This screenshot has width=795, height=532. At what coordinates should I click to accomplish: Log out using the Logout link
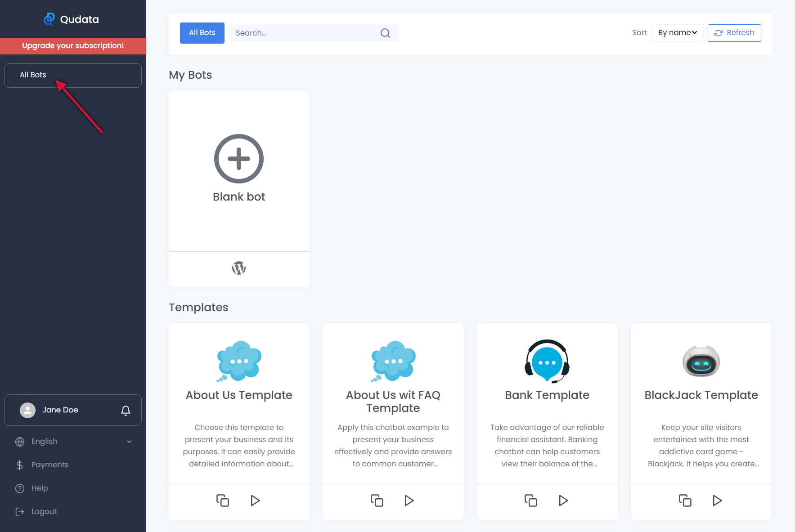[x=44, y=512]
